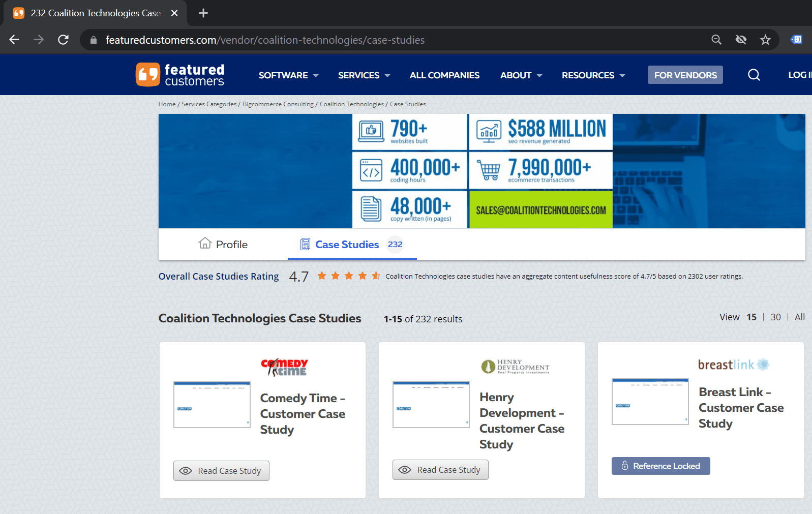Expand the Resources dropdown menu
The image size is (812, 514).
click(593, 75)
